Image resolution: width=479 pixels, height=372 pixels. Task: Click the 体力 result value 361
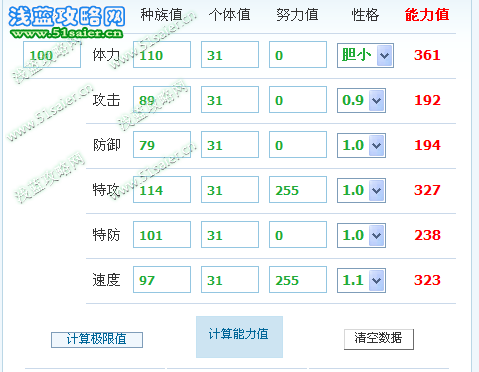pos(427,55)
